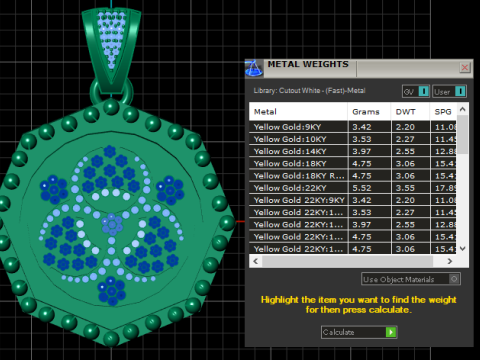Click the right arrow of the horizontal scrollbar

(450, 261)
